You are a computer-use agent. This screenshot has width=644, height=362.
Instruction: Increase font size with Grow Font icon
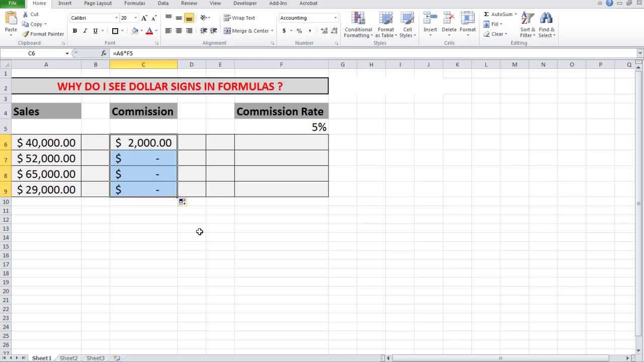pos(145,18)
